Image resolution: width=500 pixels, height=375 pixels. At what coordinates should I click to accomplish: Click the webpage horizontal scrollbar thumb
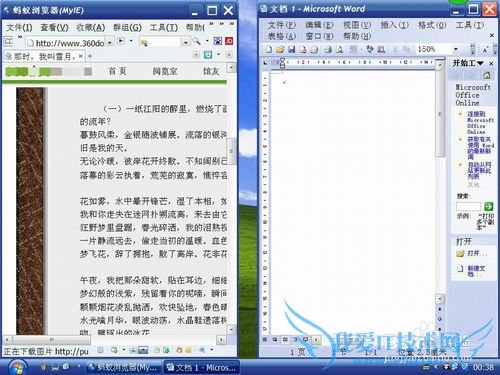click(51, 340)
